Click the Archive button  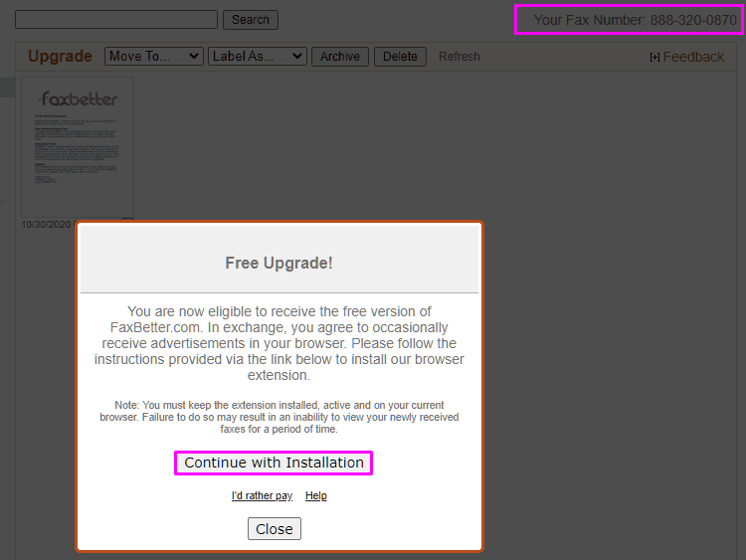coord(340,57)
